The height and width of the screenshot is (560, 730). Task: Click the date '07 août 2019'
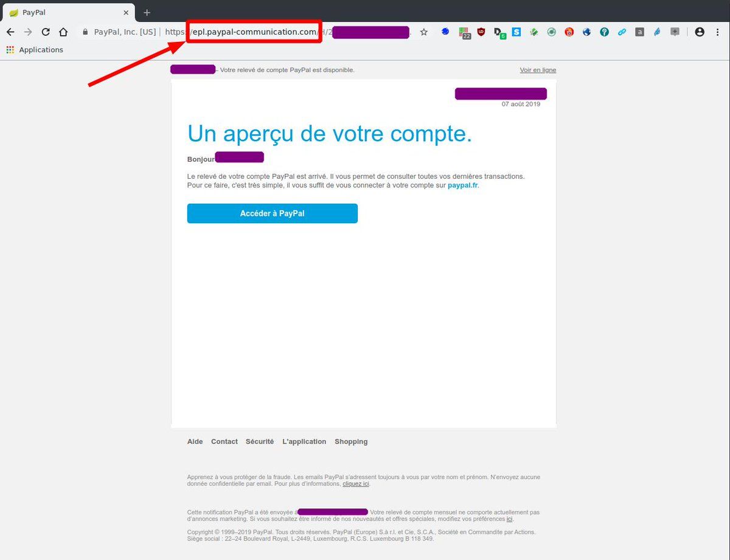[x=521, y=104]
